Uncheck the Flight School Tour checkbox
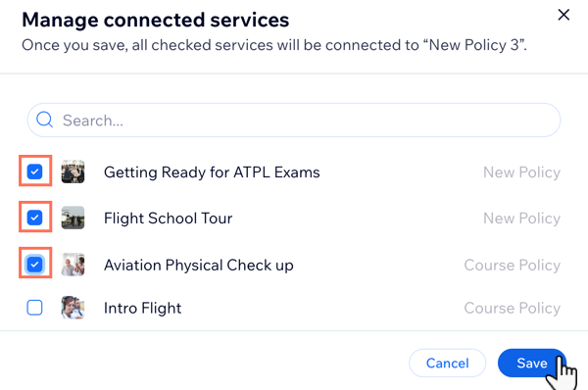588x390 pixels. tap(35, 218)
